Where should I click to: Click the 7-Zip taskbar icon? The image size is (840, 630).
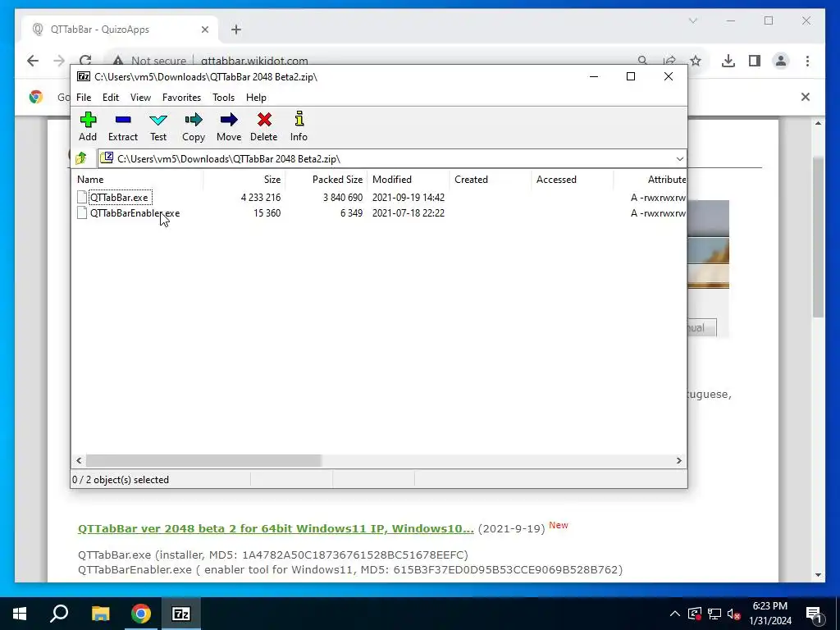click(x=181, y=614)
